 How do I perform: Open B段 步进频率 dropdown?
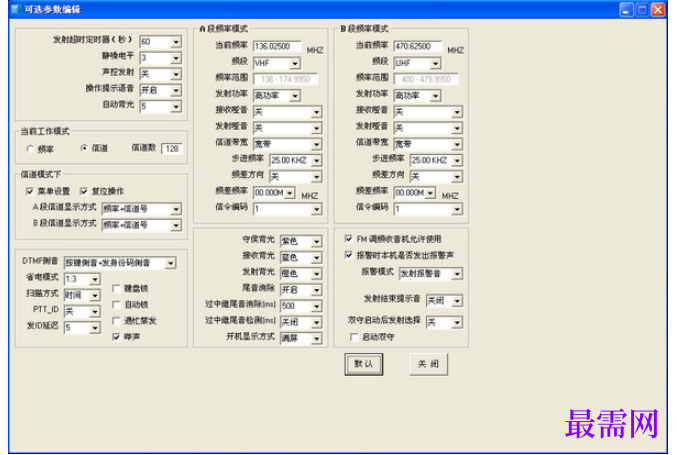tap(437, 160)
